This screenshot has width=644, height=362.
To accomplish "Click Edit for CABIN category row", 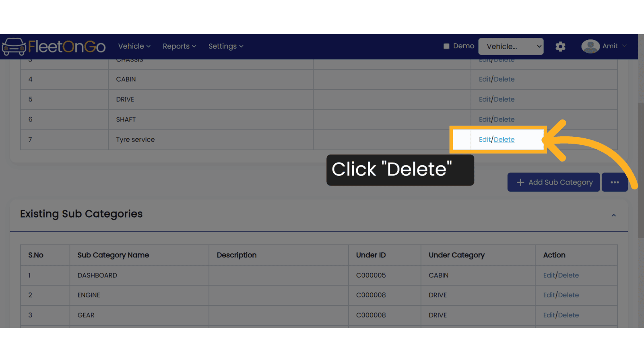I will click(x=485, y=79).
